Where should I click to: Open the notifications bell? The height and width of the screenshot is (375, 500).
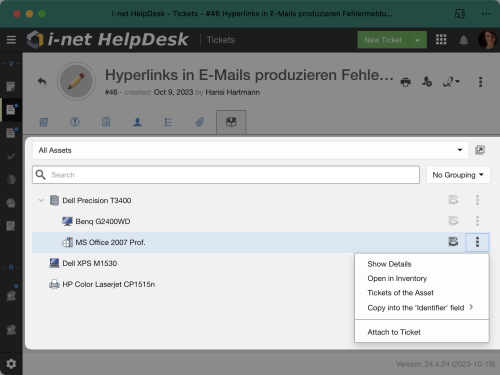[463, 40]
